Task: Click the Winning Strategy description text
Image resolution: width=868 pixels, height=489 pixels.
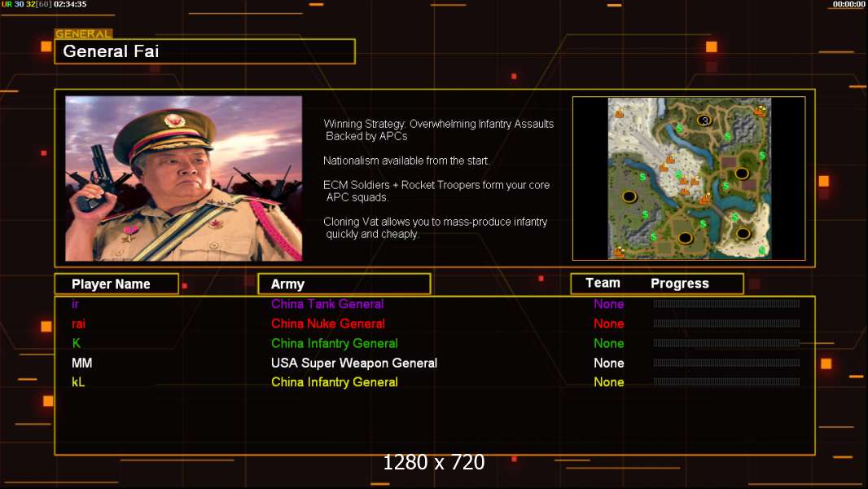Action: point(438,130)
